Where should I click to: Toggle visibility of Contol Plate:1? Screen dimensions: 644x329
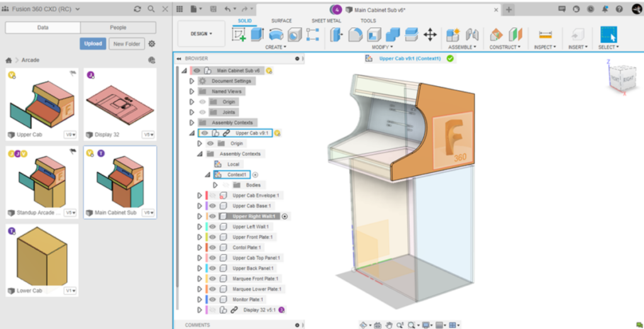point(213,247)
